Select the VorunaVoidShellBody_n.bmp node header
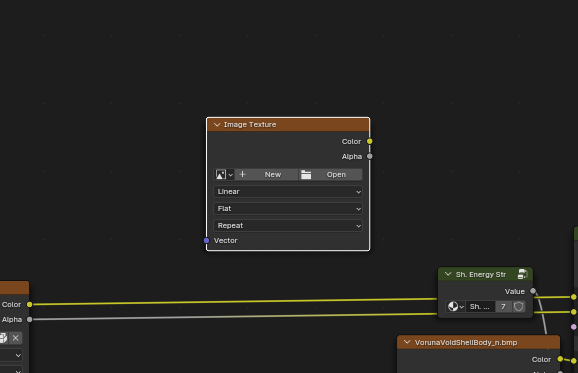Image resolution: width=578 pixels, height=373 pixels. (478, 342)
